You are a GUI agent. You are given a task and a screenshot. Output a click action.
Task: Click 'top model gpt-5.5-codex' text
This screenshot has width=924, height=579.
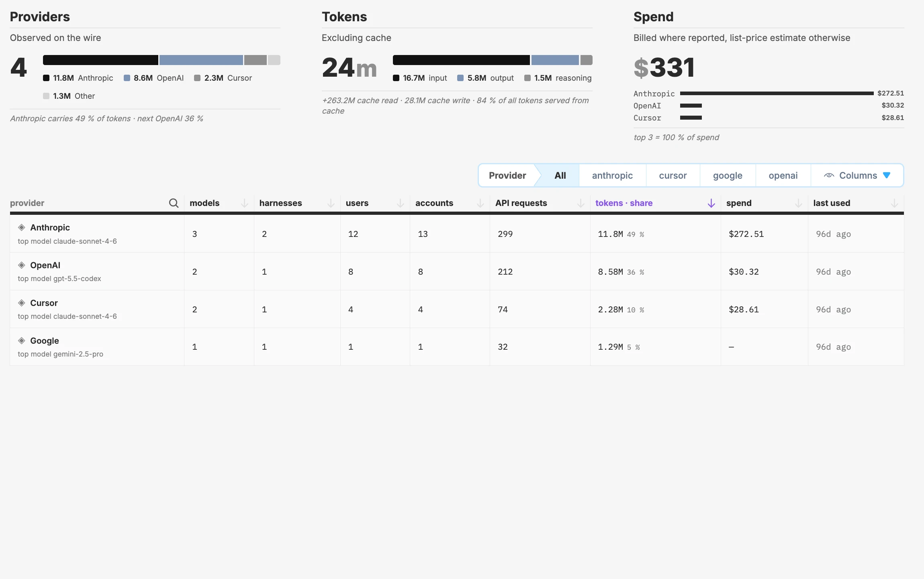tap(59, 279)
